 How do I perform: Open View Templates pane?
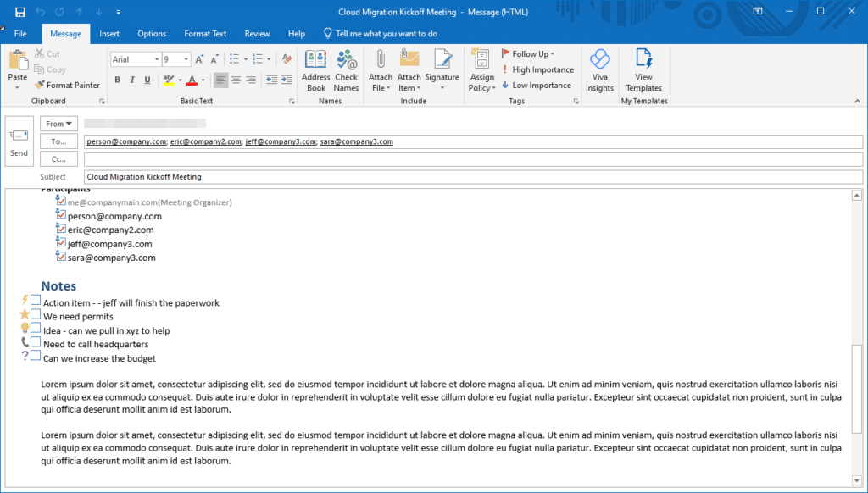point(644,71)
